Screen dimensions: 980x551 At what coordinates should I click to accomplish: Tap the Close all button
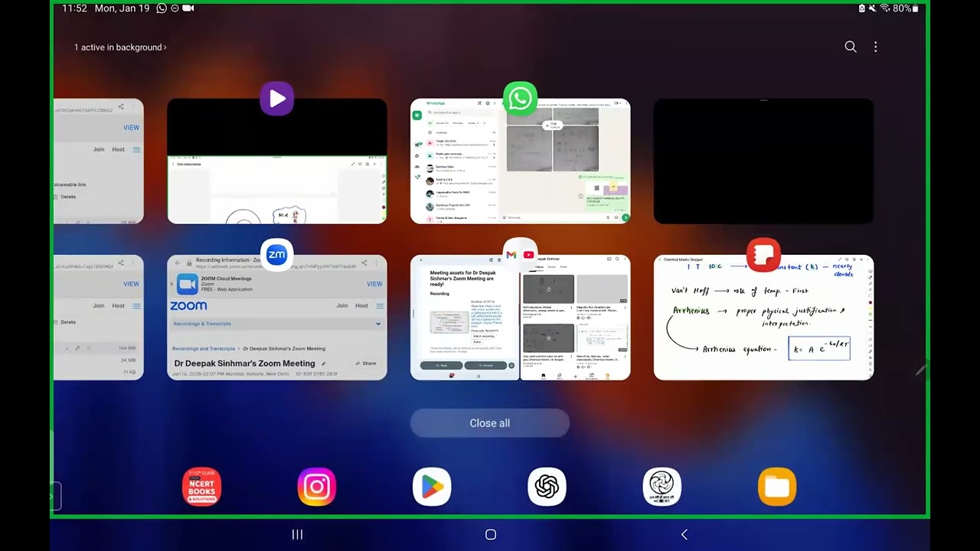[x=490, y=423]
